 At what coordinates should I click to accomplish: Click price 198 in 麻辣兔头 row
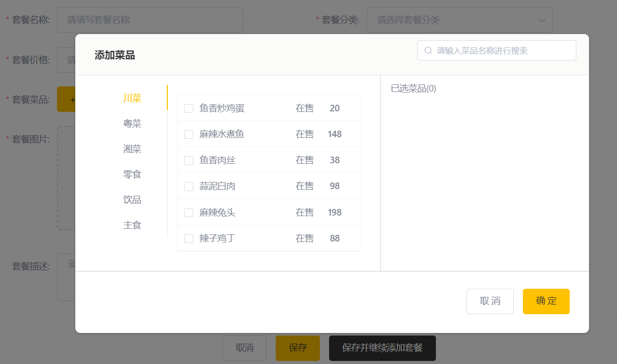(335, 213)
